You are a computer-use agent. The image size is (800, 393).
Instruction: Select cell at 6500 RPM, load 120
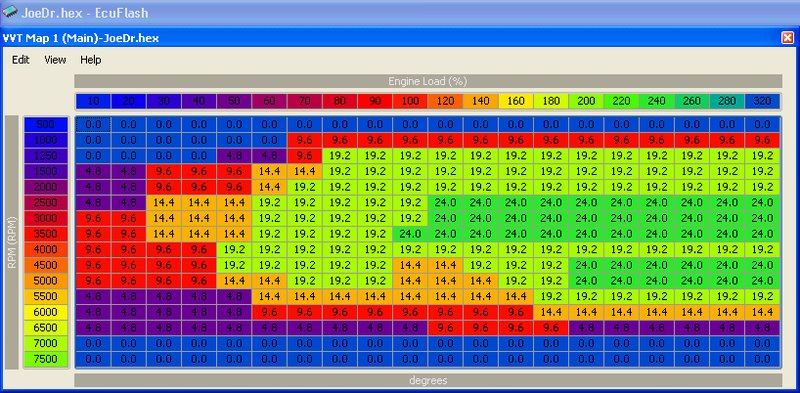tap(445, 328)
